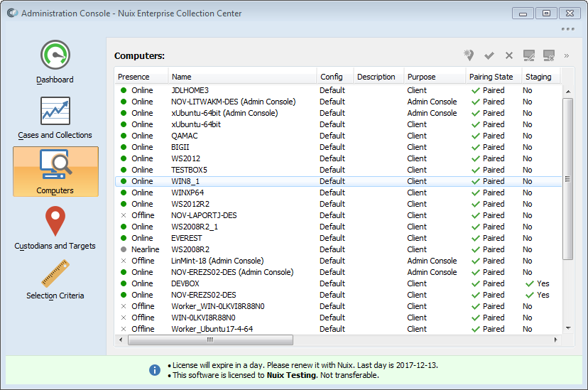Viewport: 588px width, 390px height.
Task: Sort by the Description column header
Action: click(x=379, y=77)
